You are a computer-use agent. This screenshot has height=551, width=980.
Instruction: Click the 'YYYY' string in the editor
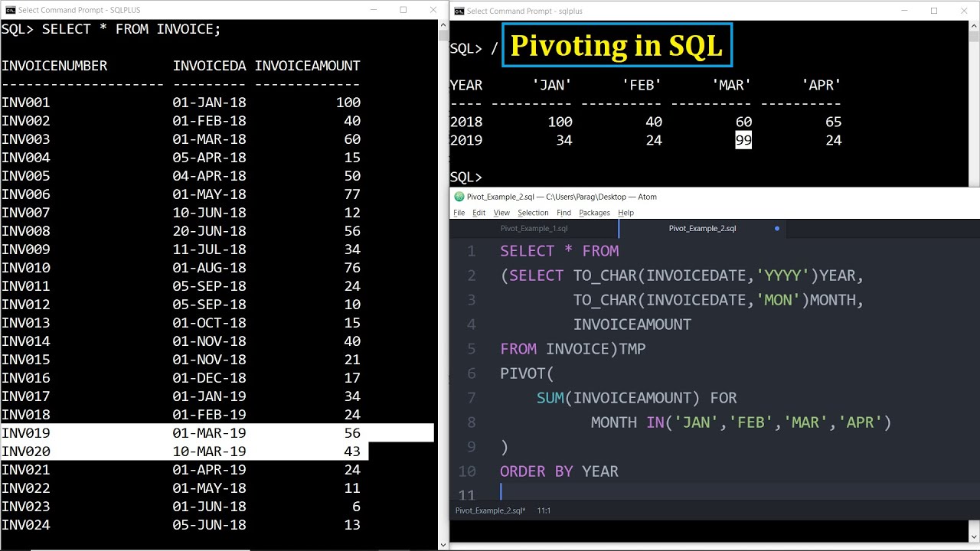(x=782, y=275)
